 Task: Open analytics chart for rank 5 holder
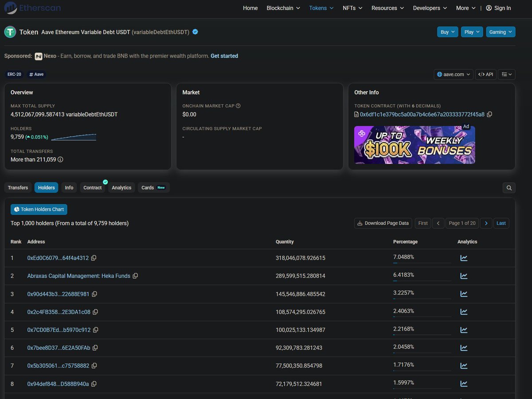[464, 330]
